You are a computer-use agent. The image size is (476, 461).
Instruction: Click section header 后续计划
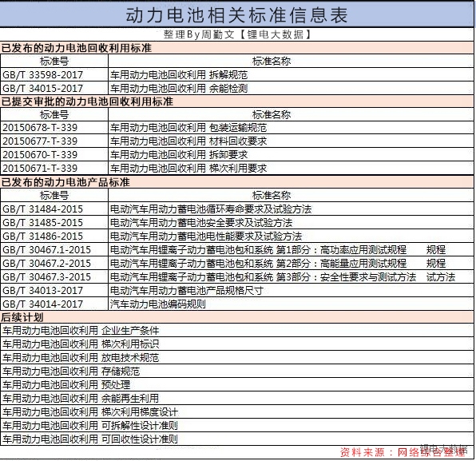click(x=236, y=317)
